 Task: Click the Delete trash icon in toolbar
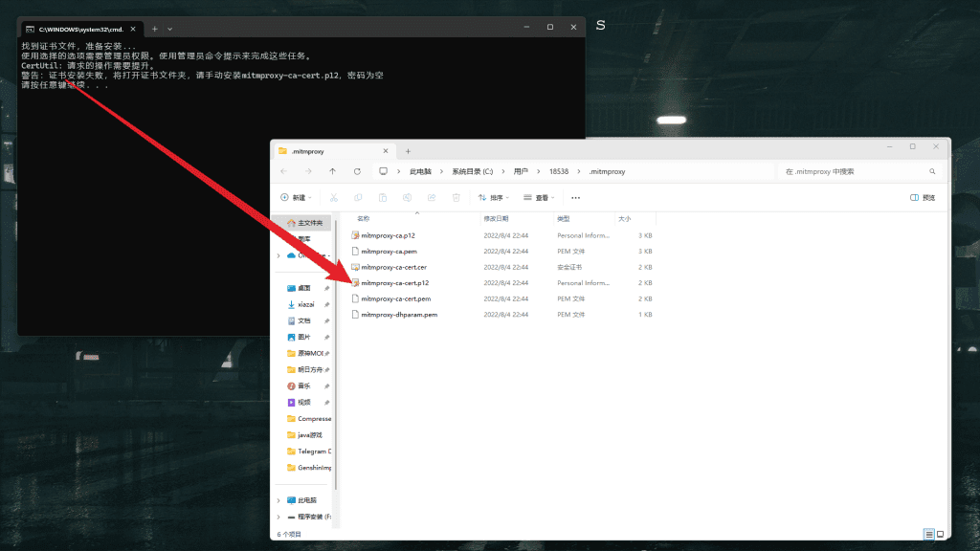pos(457,198)
